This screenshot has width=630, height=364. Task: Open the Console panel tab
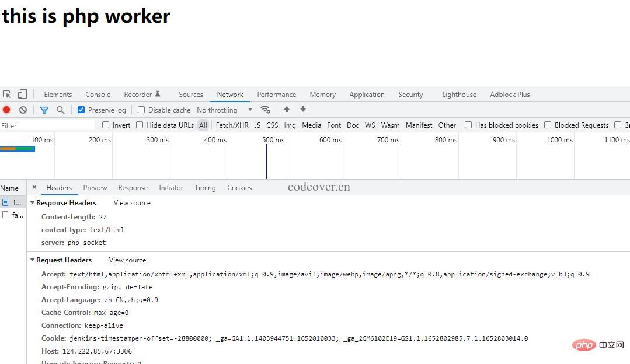click(98, 94)
